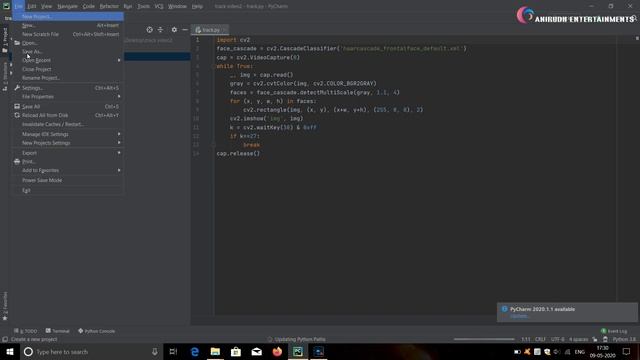640x360 pixels.
Task: Select Reload All from Disk
Action: (x=68, y=115)
